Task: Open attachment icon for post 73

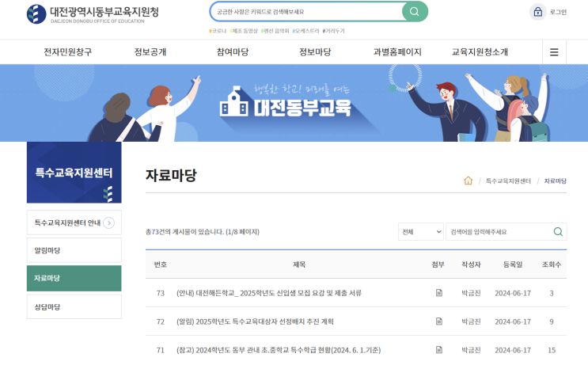Action: coord(438,293)
